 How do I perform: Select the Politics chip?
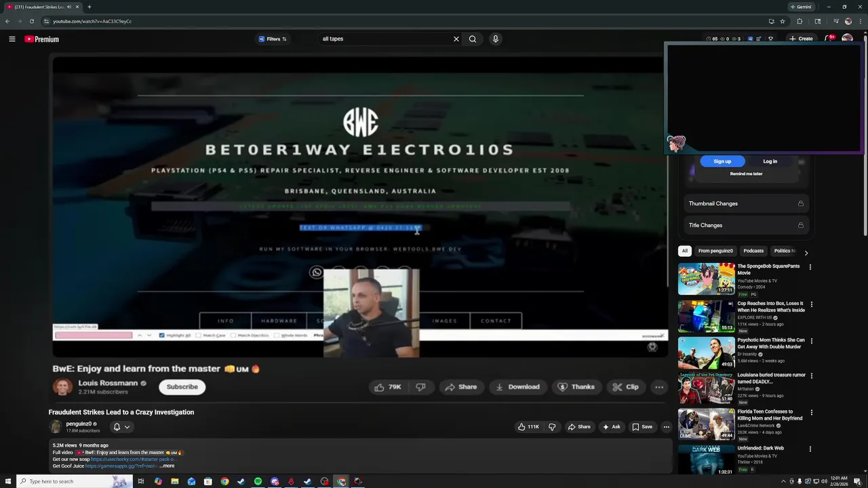[783, 251]
